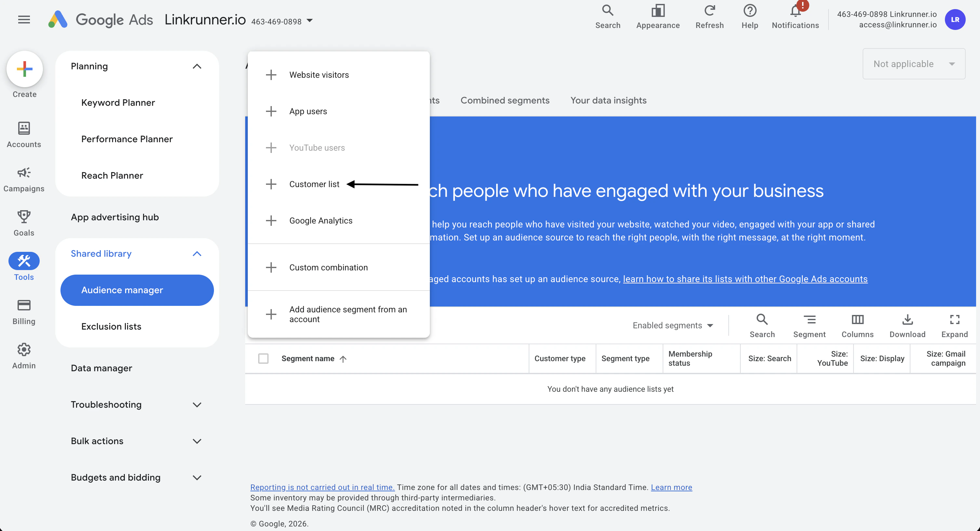The height and width of the screenshot is (531, 980).
Task: Open the Learn more footer link
Action: (x=671, y=487)
